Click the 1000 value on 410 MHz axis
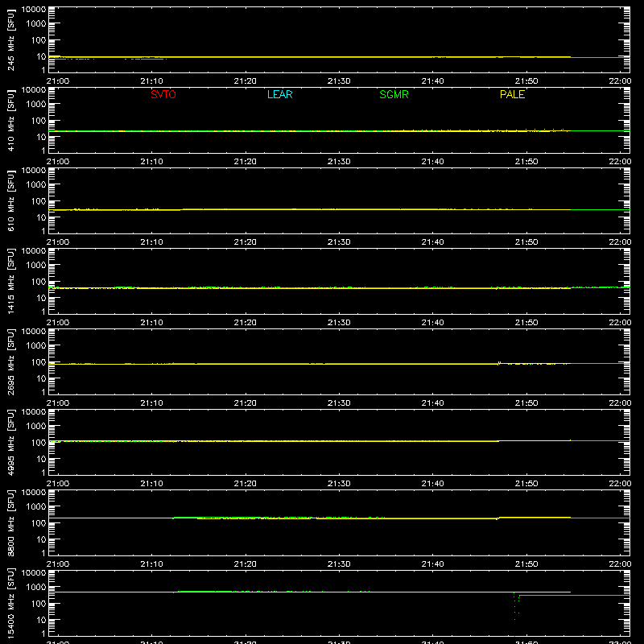Viewport: 644px width, 644px height. point(36,104)
